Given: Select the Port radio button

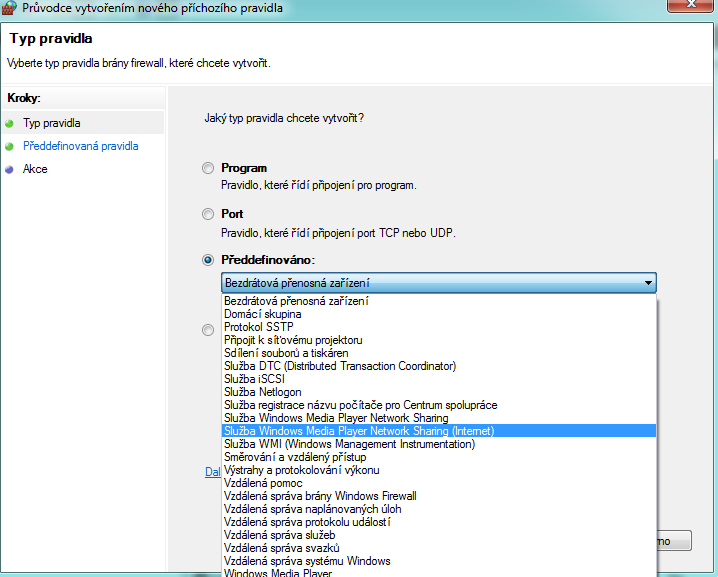Looking at the screenshot, I should [208, 214].
